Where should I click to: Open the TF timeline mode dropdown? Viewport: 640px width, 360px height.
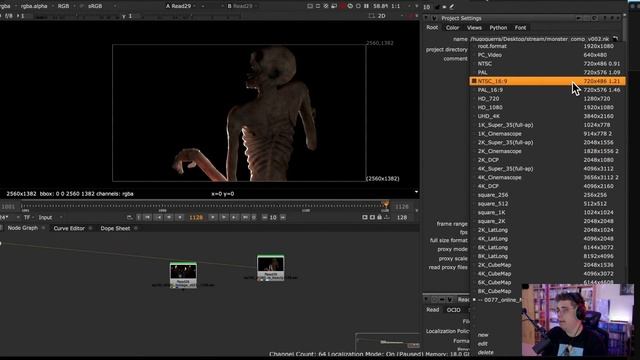(28, 218)
